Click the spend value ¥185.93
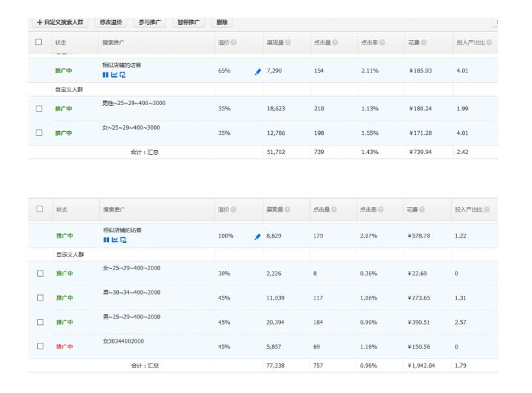Screen dimensions: 532x393 [x=420, y=71]
